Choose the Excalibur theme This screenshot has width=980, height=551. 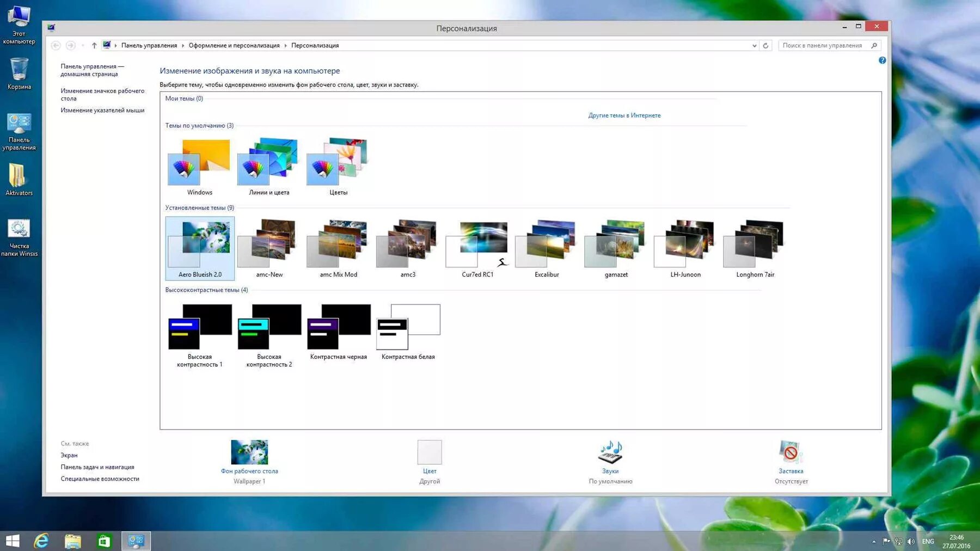pyautogui.click(x=547, y=248)
